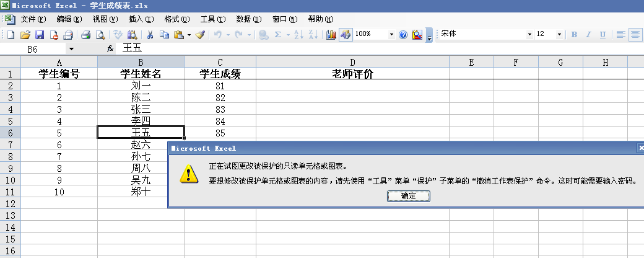644x258 pixels.
Task: Toggle the Drawing toolbar icon
Action: point(346,35)
